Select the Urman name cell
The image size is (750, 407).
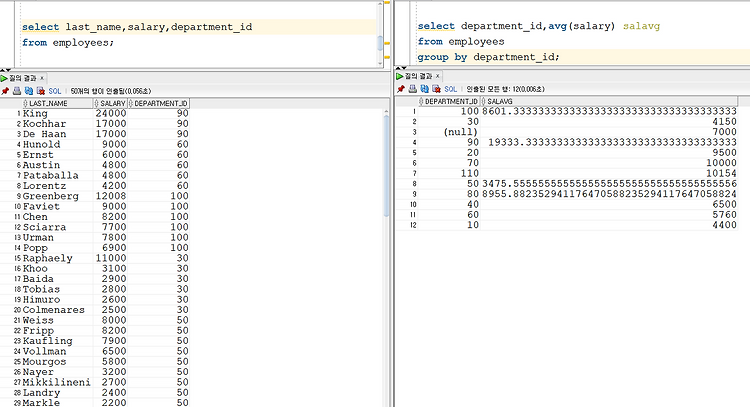click(57, 238)
